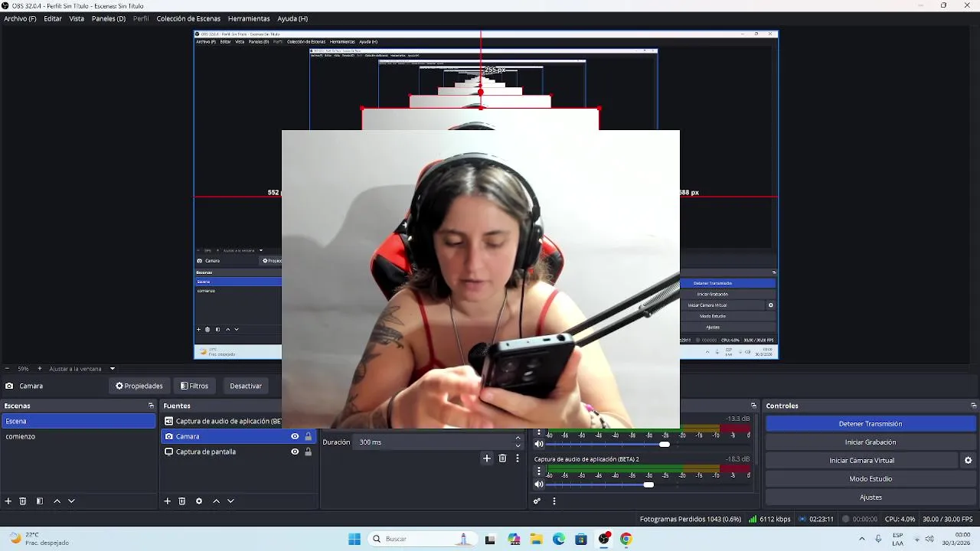This screenshot has height=551, width=980.
Task: Open Archivo (F) menu
Action: click(20, 18)
